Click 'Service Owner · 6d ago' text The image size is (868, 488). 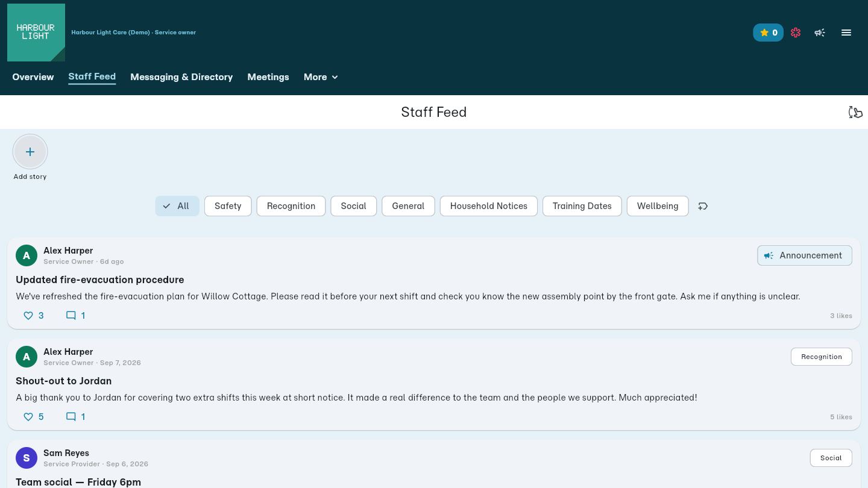click(84, 261)
